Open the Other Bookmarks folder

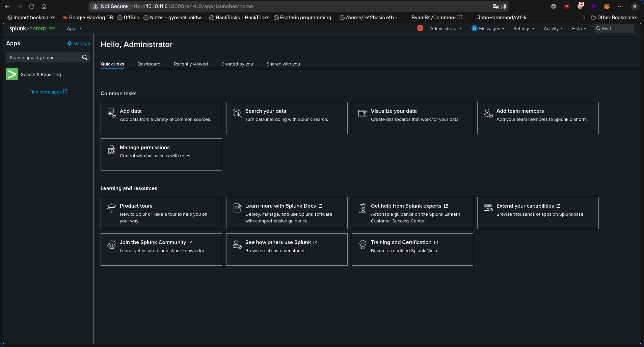(x=614, y=18)
